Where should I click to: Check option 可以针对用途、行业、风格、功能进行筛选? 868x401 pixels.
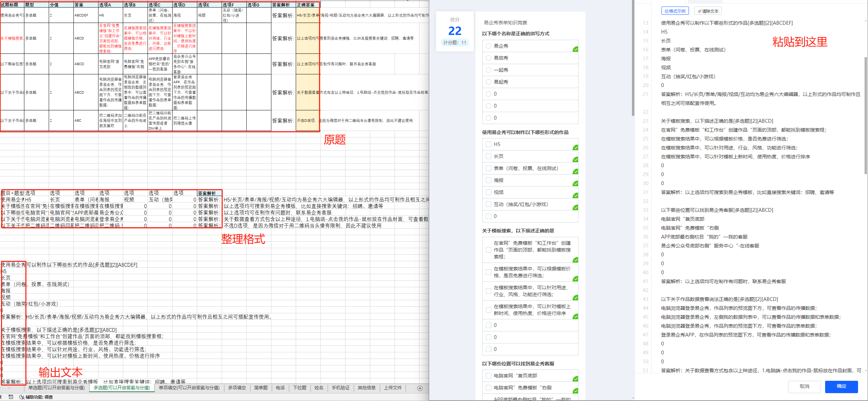click(x=489, y=291)
